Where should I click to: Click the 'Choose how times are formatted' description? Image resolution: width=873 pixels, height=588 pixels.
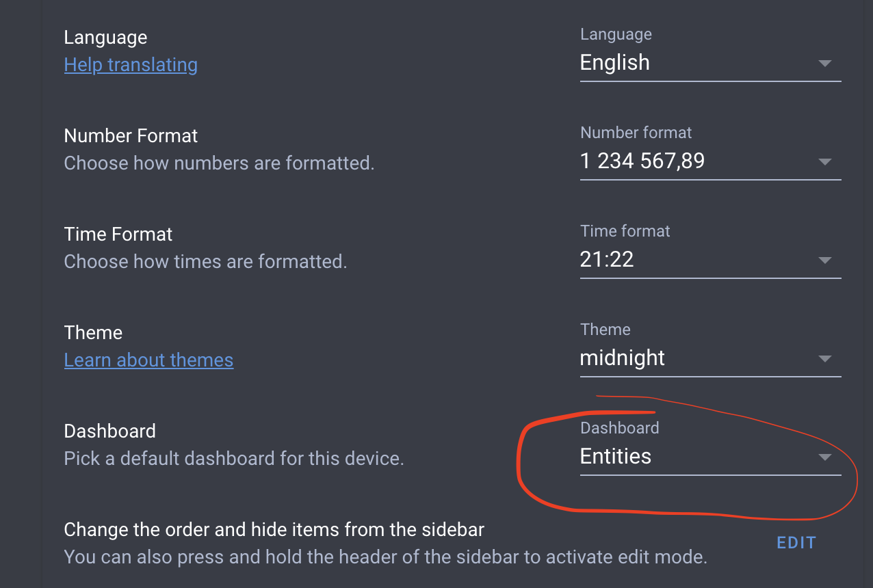click(x=205, y=262)
